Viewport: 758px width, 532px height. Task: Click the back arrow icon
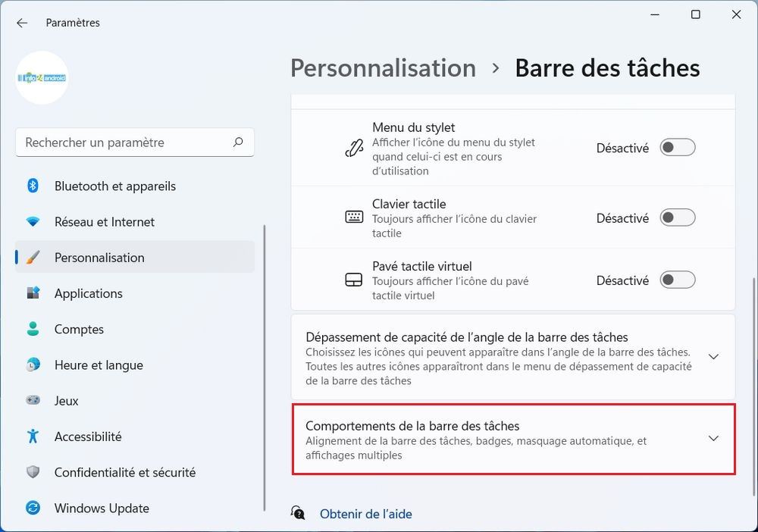pyautogui.click(x=22, y=23)
